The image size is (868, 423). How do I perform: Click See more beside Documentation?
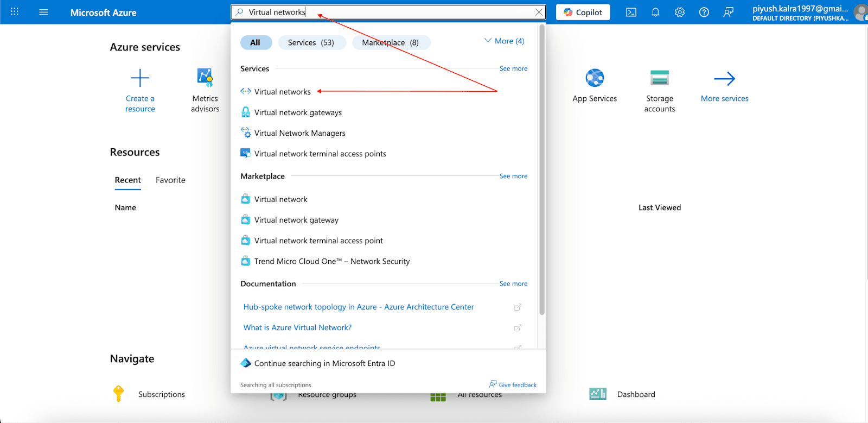tap(513, 283)
